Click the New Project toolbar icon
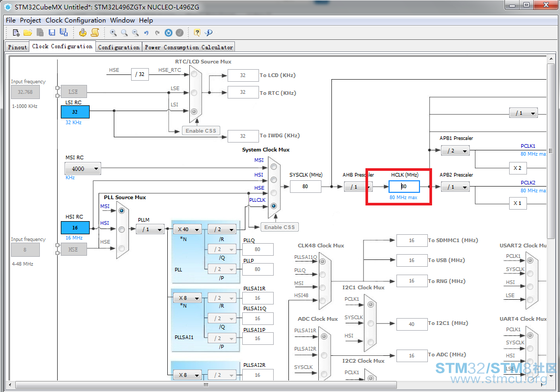This screenshot has height=392, width=560. pyautogui.click(x=16, y=33)
